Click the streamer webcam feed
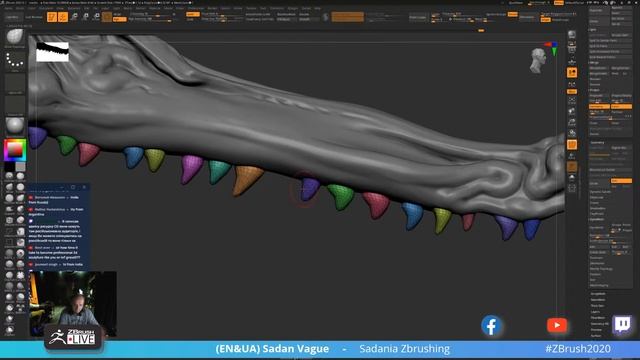The width and height of the screenshot is (640, 360). [x=73, y=304]
